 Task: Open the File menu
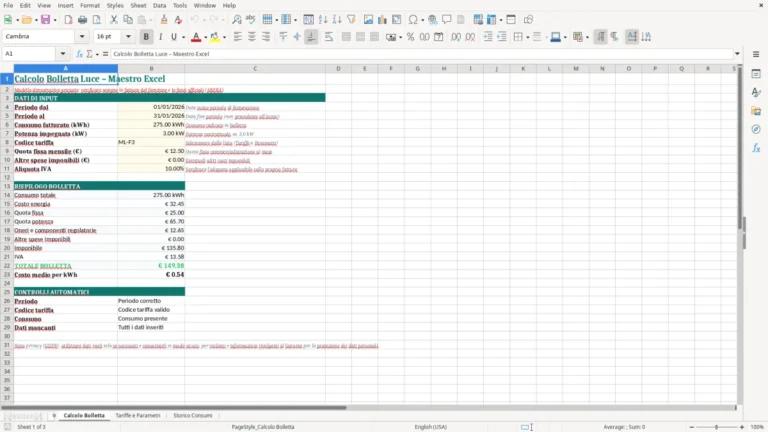point(8,5)
